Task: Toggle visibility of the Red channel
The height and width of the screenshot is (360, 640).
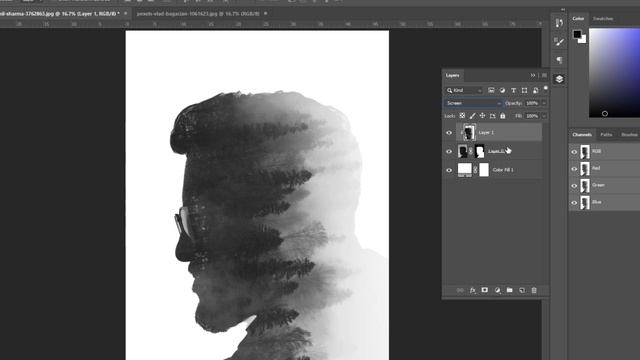Action: pyautogui.click(x=574, y=169)
